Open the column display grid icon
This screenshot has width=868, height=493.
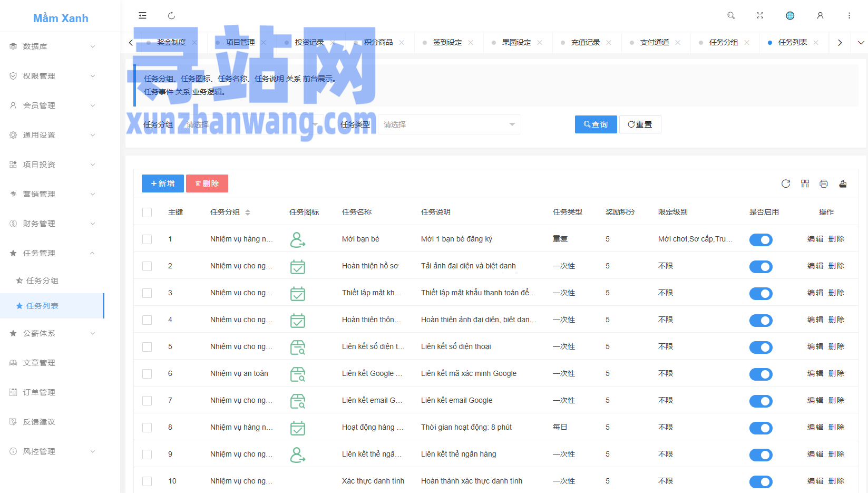coord(805,183)
